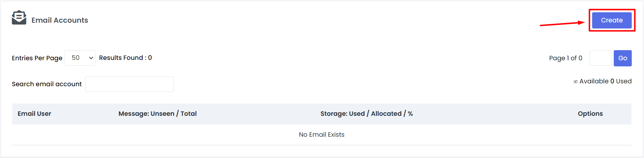This screenshot has width=644, height=158.
Task: Click into the Search email account field
Action: [x=130, y=84]
